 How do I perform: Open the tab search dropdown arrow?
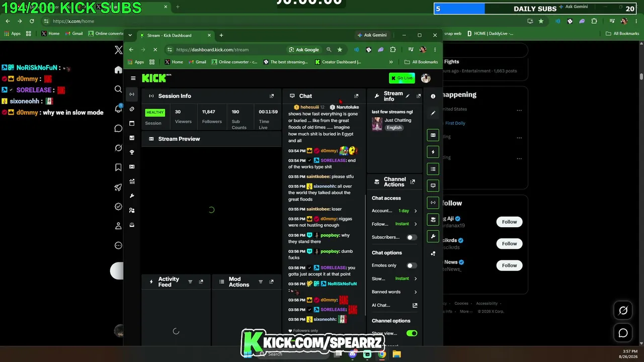pos(130,35)
